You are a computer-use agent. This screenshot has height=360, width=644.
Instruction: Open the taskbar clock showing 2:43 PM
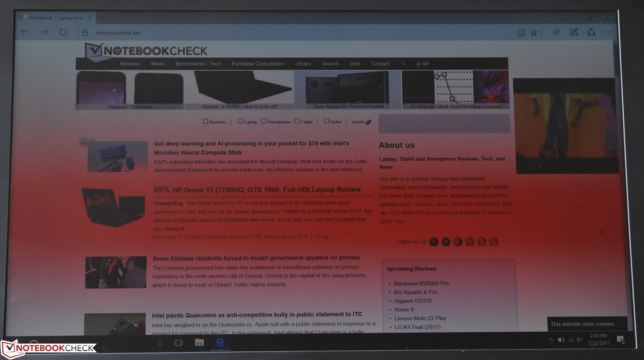click(x=599, y=339)
